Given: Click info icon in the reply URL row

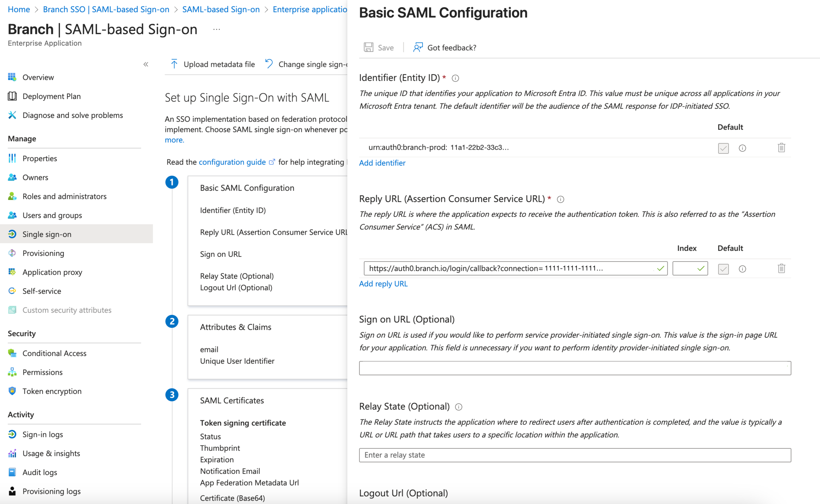Looking at the screenshot, I should [x=742, y=269].
